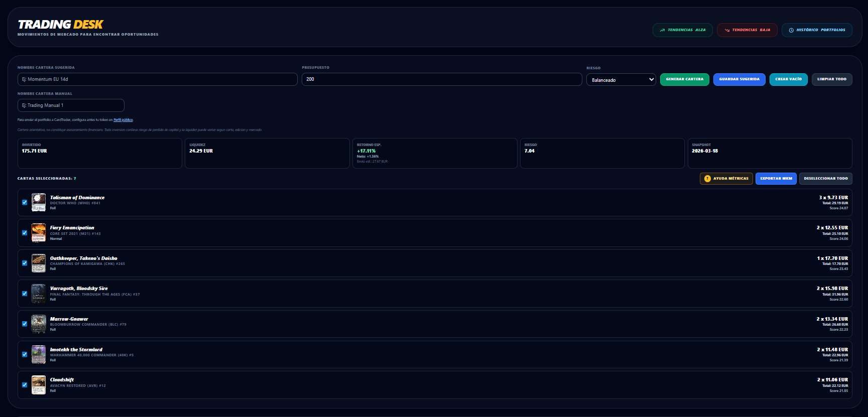Deselect Varragoth, Bloodsky Sire checkbox
The image size is (868, 417).
coord(25,294)
